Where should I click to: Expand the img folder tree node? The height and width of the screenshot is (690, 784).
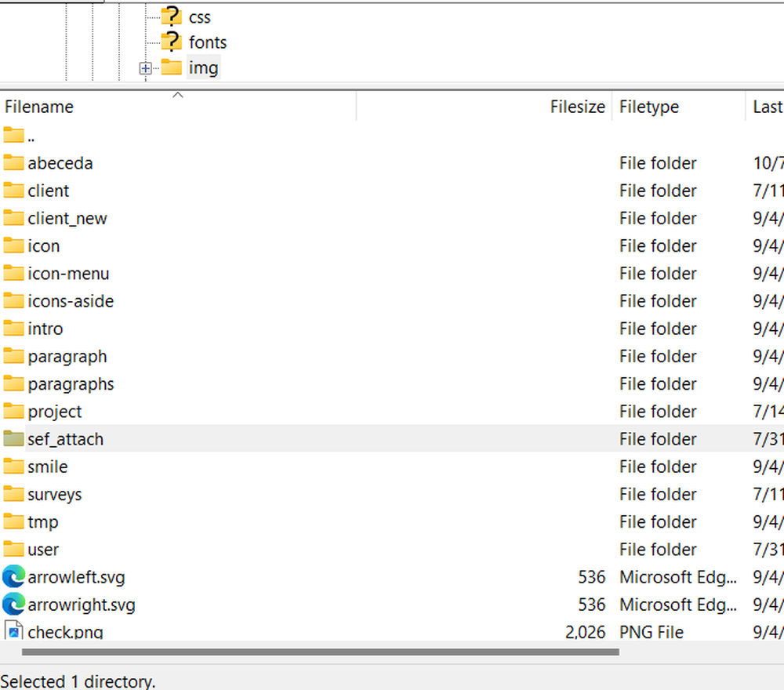click(x=145, y=68)
